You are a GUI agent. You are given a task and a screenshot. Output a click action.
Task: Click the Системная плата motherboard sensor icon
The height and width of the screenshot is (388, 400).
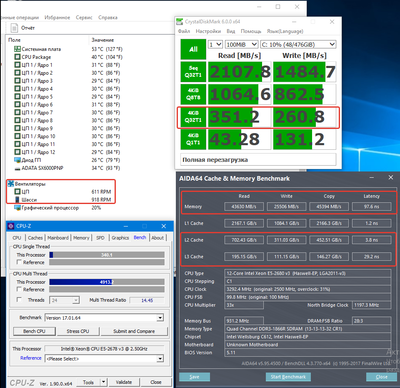point(17,49)
